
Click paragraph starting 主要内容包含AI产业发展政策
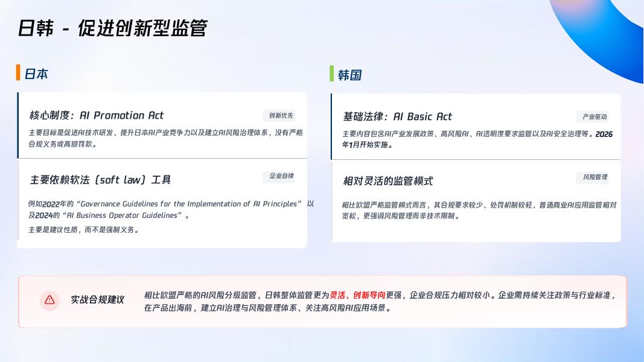pyautogui.click(x=477, y=139)
